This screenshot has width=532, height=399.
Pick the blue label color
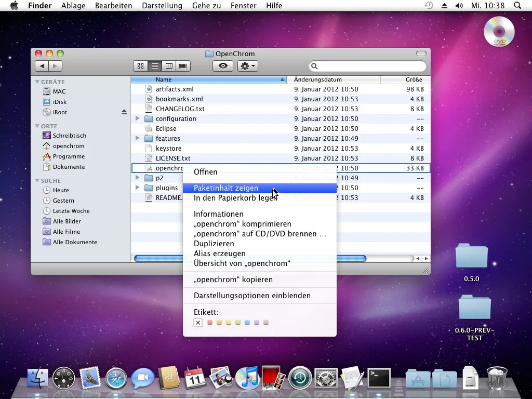coord(247,322)
